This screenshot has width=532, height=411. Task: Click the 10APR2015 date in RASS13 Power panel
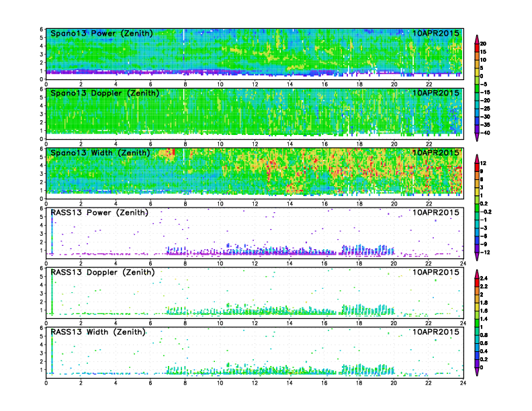pyautogui.click(x=436, y=213)
